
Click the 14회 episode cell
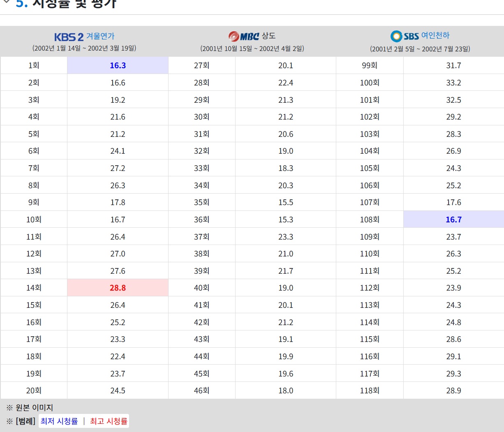34,288
